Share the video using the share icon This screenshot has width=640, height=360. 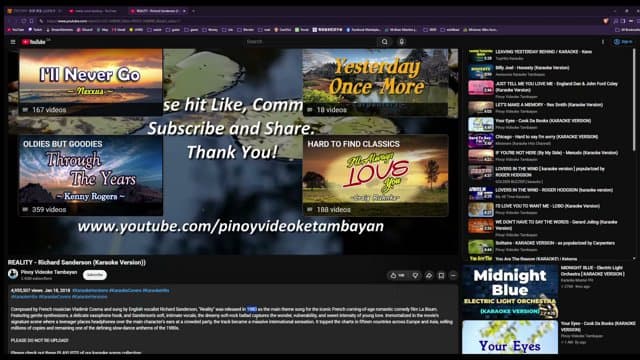(x=429, y=276)
